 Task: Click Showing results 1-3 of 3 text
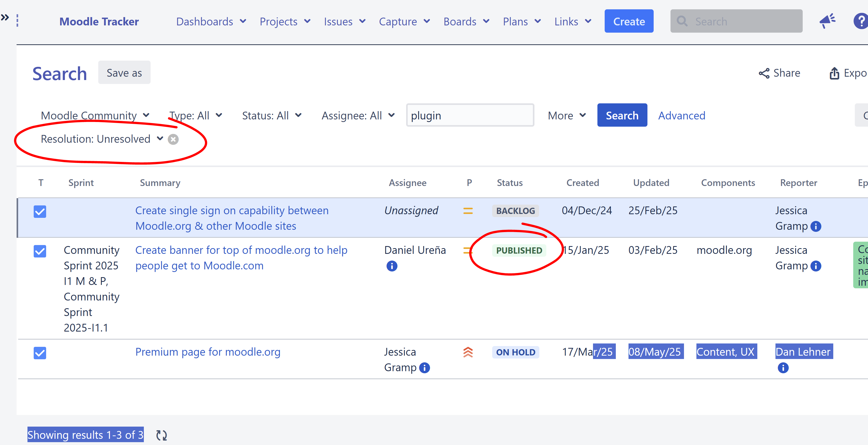[85, 435]
